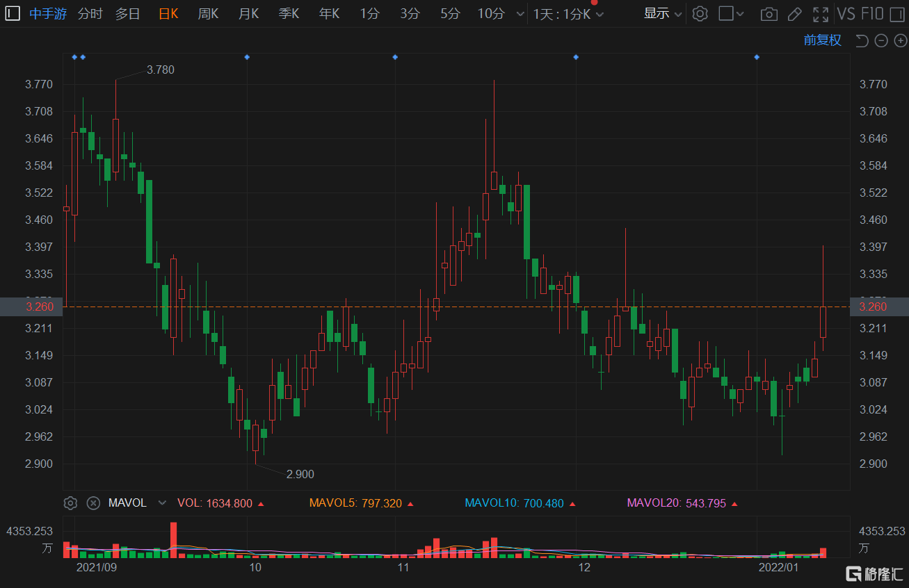This screenshot has width=909, height=588.
Task: Toggle the left sidebar panel icon
Action: [13, 14]
